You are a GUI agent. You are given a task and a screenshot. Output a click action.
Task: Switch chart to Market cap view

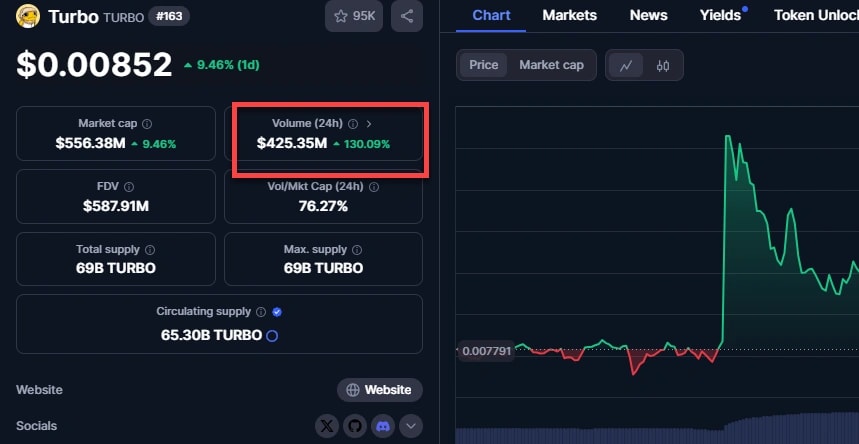[x=551, y=65]
